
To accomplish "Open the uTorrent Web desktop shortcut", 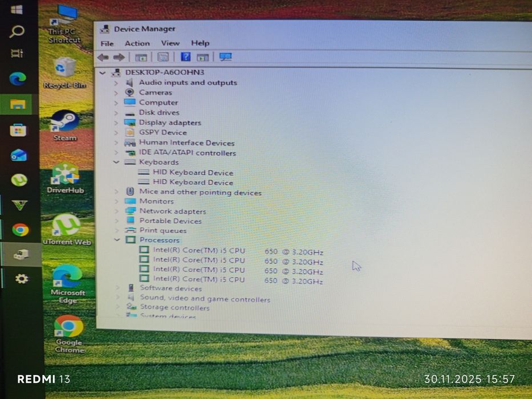I will click(x=67, y=230).
